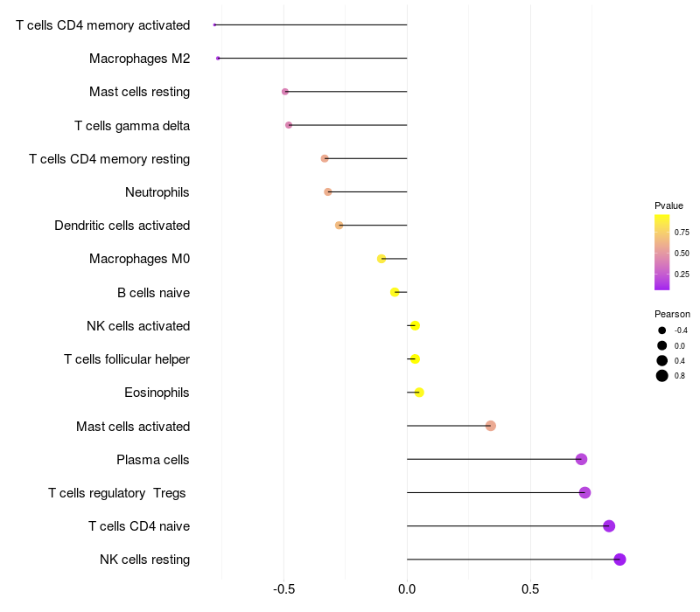
Task: Click the Eosinophils axis label
Action: [x=157, y=393]
